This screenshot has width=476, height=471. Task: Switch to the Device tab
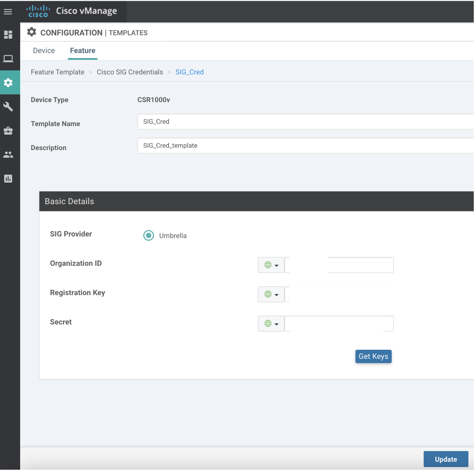click(x=44, y=51)
